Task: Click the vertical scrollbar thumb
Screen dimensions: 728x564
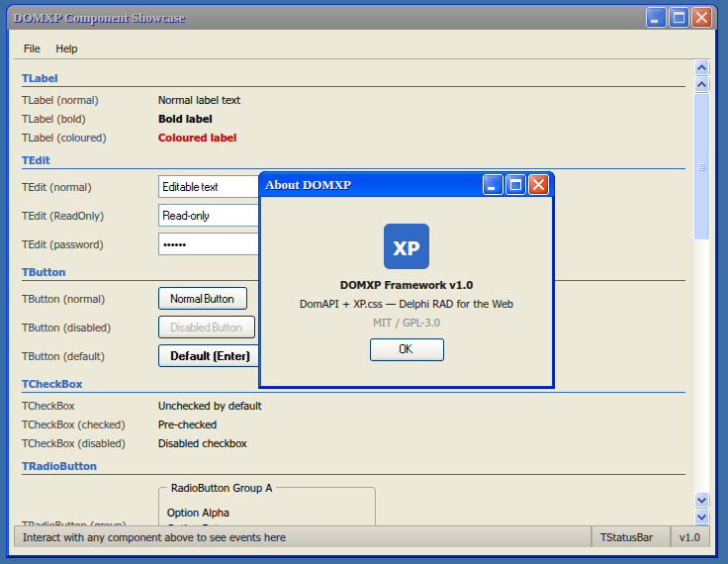Action: point(701,166)
